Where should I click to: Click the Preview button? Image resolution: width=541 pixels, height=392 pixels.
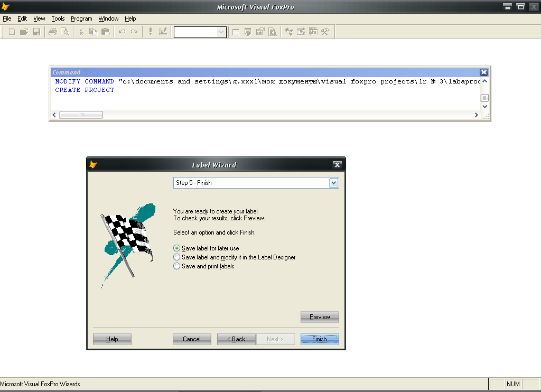coord(320,317)
